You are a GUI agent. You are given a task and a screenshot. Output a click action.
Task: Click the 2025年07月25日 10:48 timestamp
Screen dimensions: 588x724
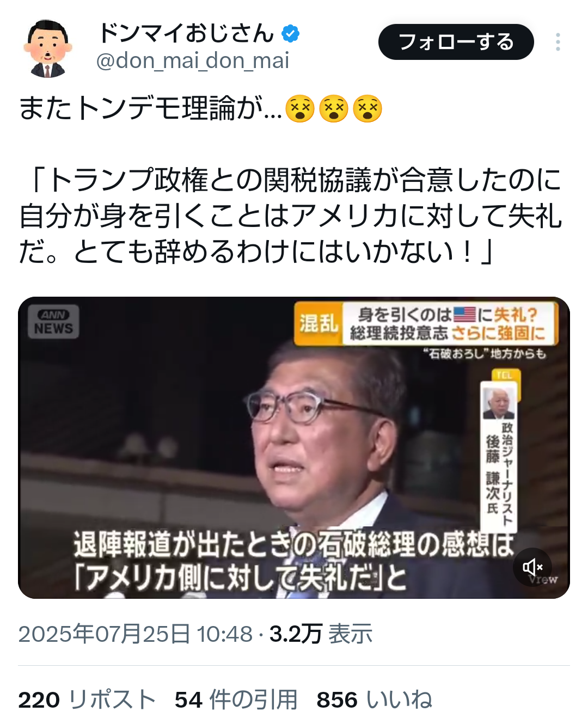pos(136,634)
